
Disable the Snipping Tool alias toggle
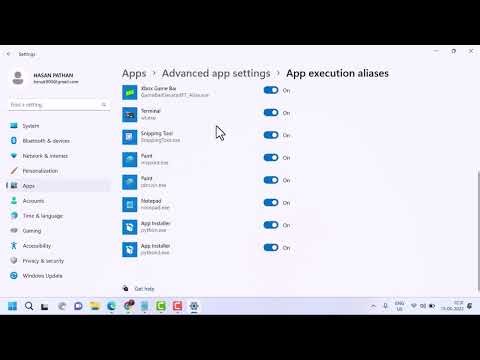(x=271, y=135)
